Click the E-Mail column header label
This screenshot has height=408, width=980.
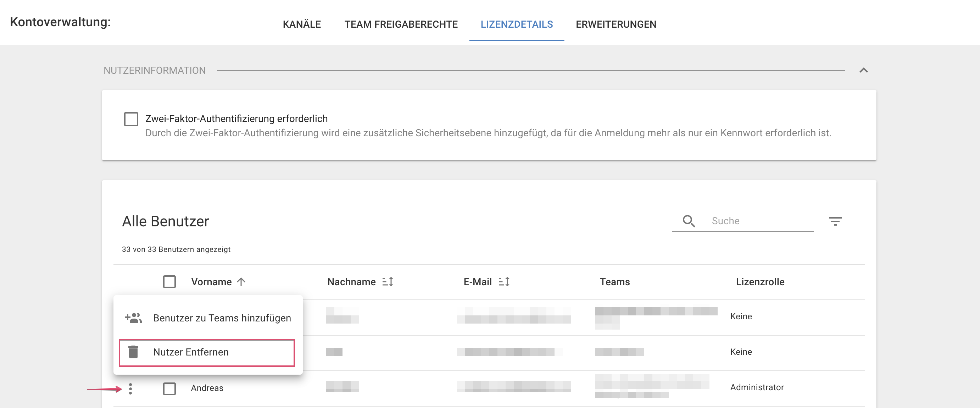point(478,282)
